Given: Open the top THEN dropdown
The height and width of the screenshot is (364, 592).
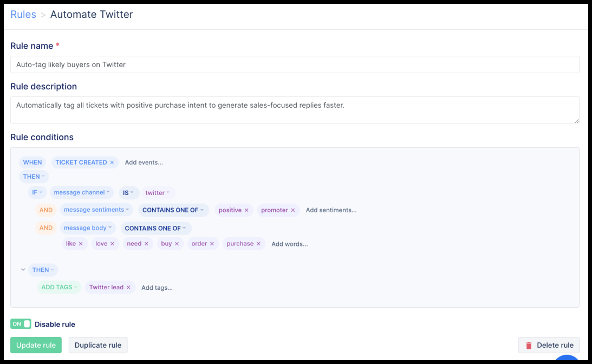Looking at the screenshot, I should pos(34,177).
